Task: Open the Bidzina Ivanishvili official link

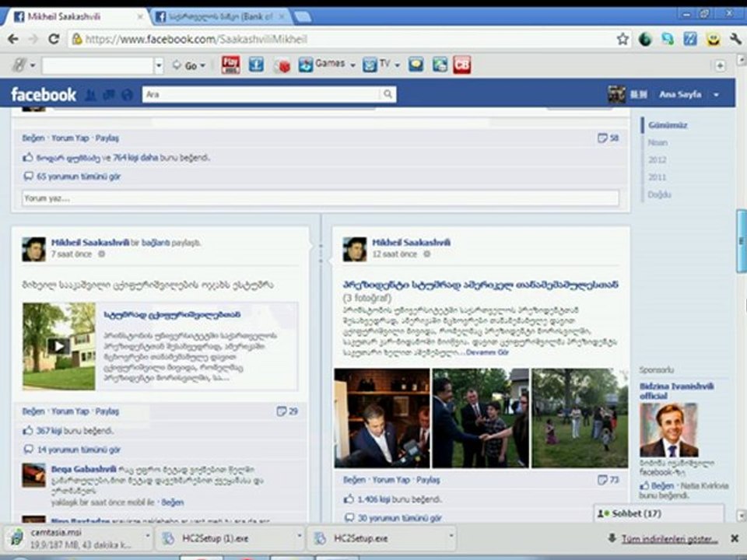Action: click(676, 391)
